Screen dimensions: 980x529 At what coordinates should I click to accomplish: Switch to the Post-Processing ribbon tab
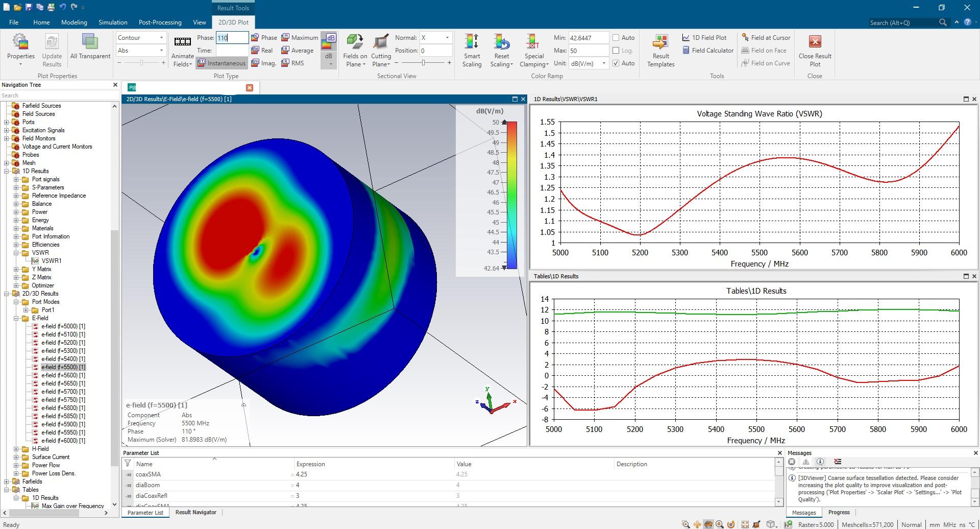(160, 22)
